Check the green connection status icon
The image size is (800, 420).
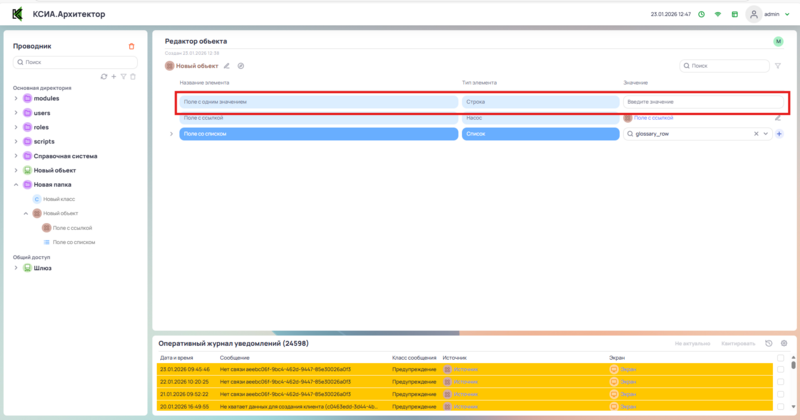click(718, 14)
